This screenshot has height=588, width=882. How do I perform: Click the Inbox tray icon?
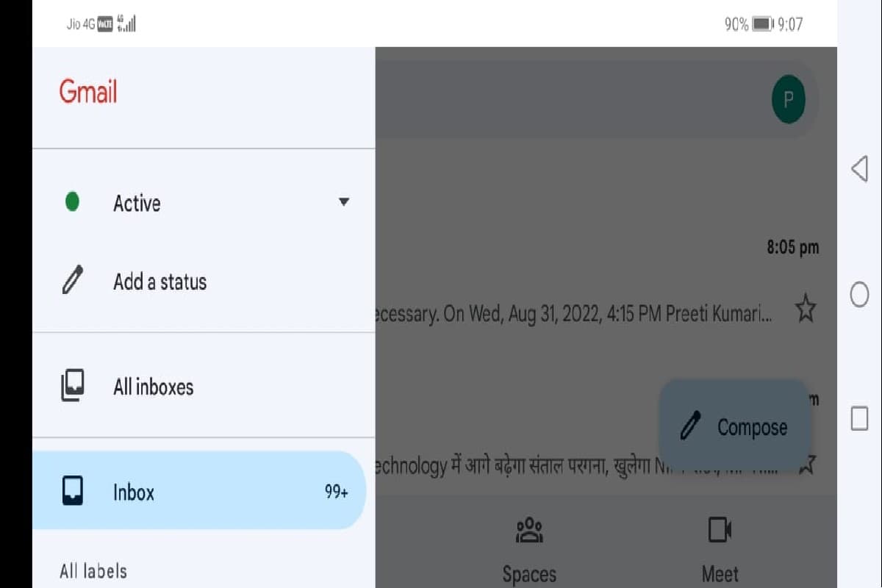click(72, 492)
